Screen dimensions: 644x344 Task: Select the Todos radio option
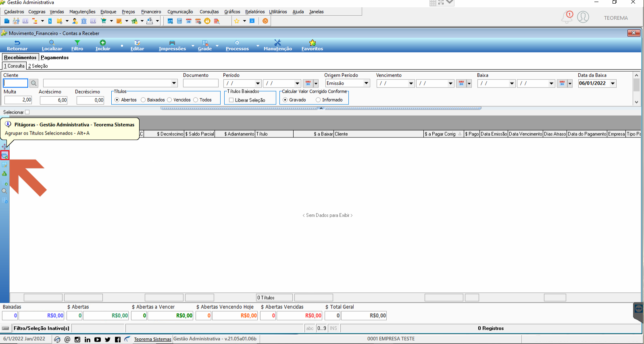pyautogui.click(x=196, y=100)
